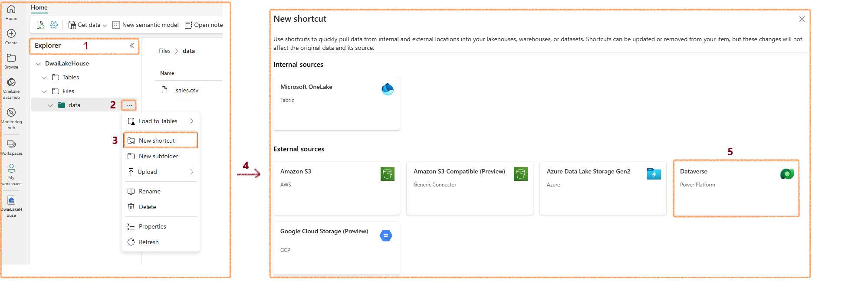Image resolution: width=868 pixels, height=281 pixels.
Task: Select Delete in the context menu
Action: point(161,207)
